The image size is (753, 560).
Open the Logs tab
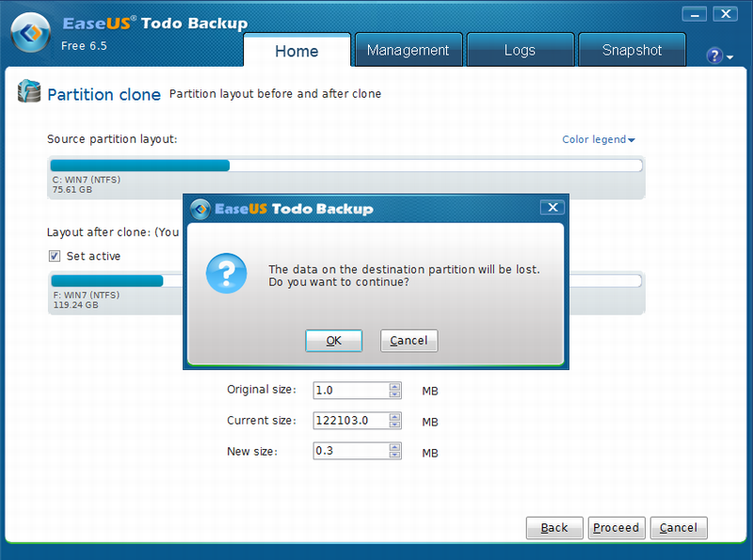click(521, 50)
